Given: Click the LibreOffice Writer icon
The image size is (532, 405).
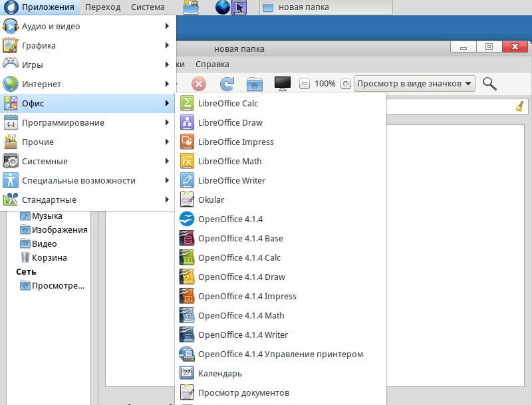Looking at the screenshot, I should (x=187, y=180).
